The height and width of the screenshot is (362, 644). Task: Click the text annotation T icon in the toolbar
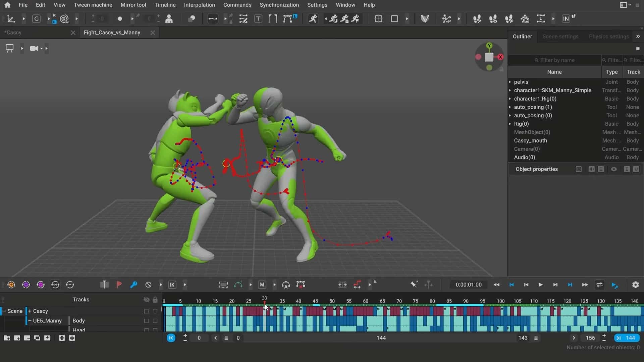pyautogui.click(x=258, y=19)
